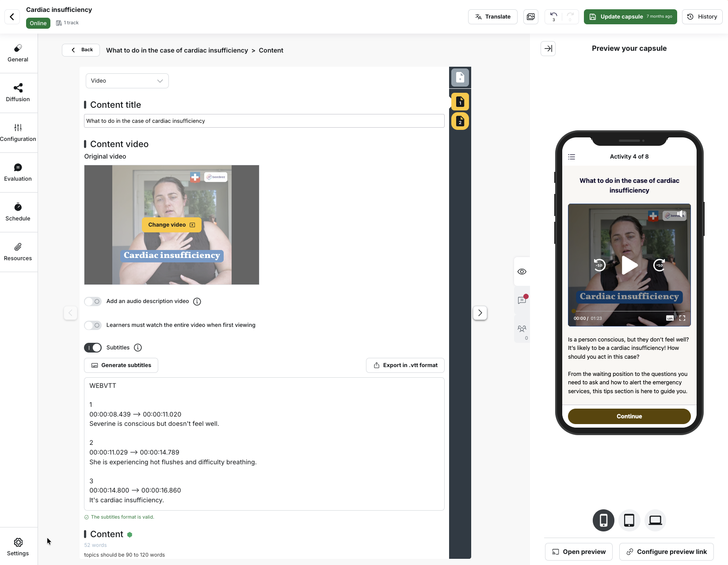
Task: Switch preview to smartphone device
Action: [603, 520]
